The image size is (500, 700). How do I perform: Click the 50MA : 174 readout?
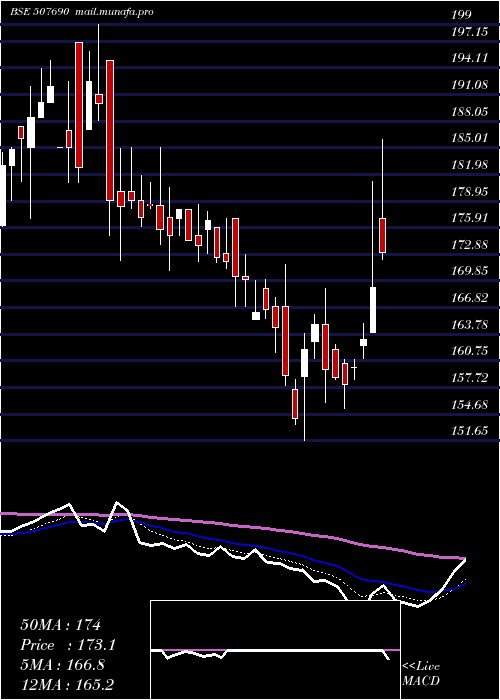coord(61,625)
